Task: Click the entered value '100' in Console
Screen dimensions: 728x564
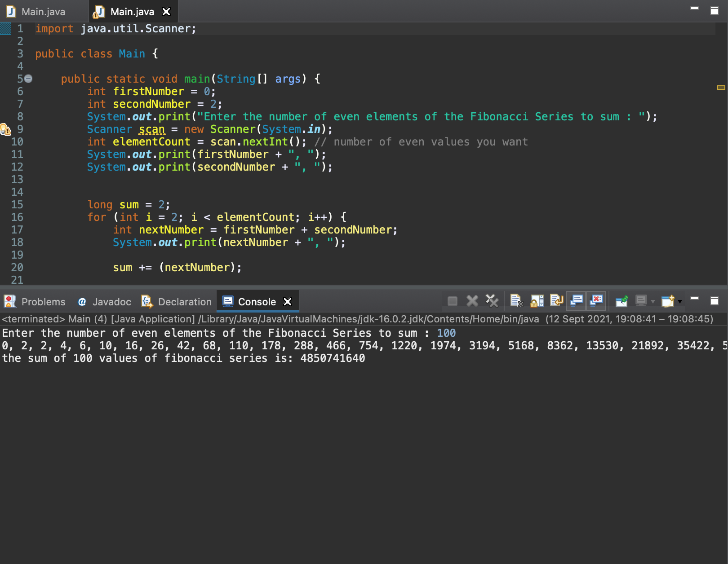Action: tap(446, 333)
